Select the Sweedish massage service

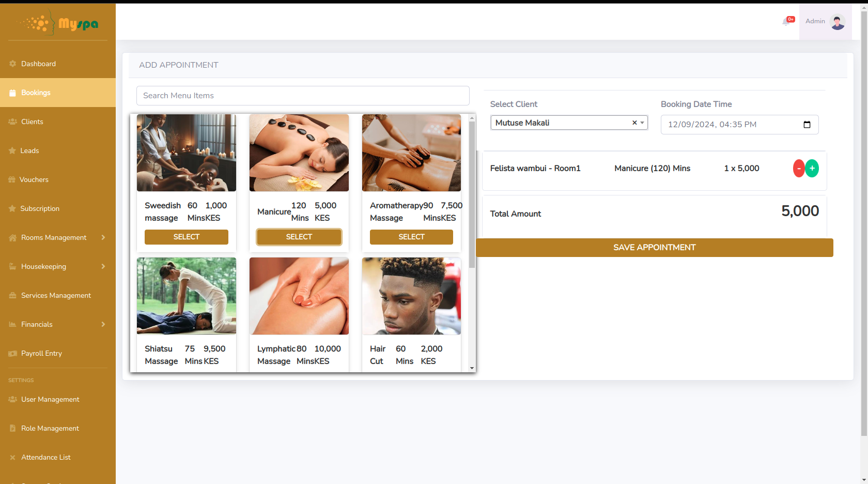[x=186, y=237]
